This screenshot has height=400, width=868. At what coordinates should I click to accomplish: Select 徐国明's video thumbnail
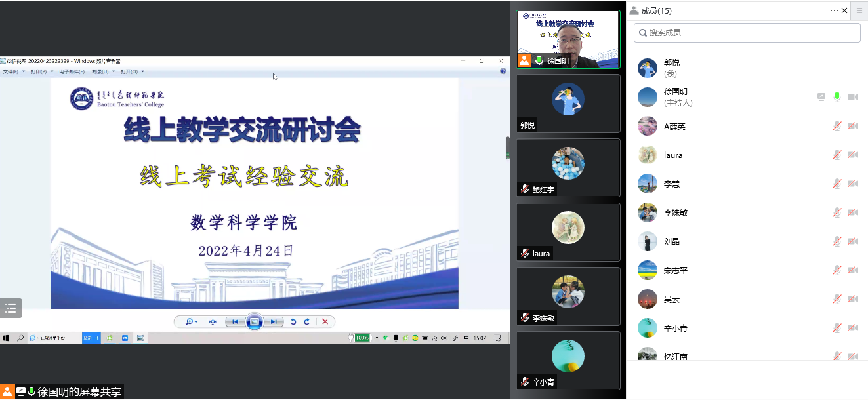568,39
